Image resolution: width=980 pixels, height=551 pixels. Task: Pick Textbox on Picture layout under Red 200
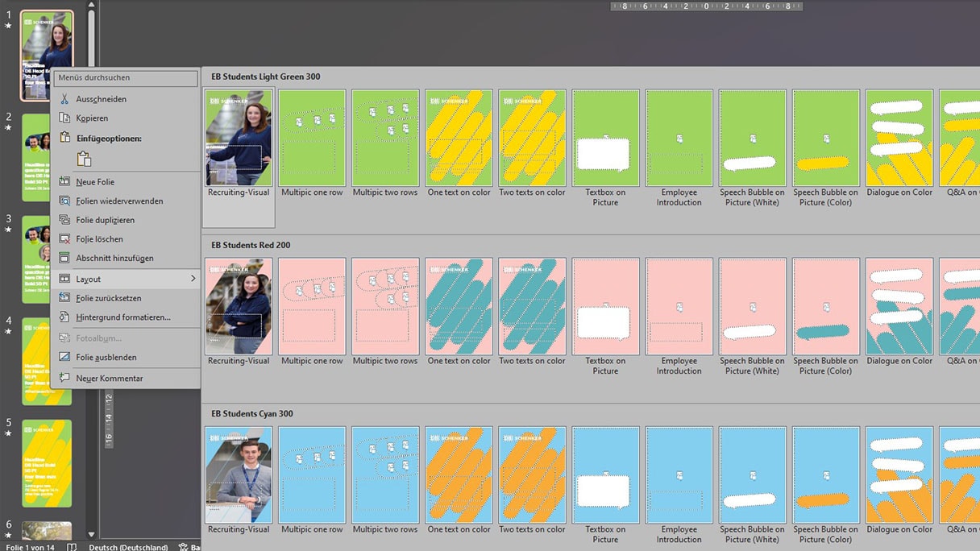coord(605,307)
